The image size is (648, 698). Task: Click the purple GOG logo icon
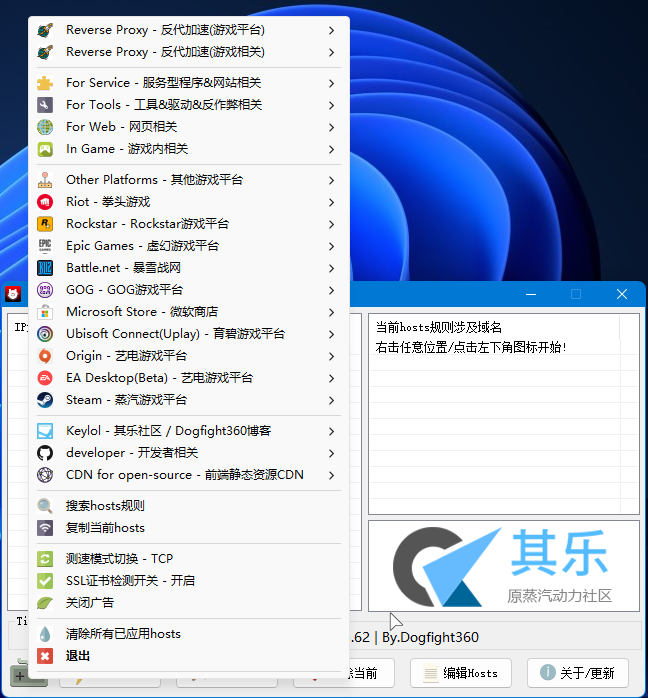click(x=45, y=290)
